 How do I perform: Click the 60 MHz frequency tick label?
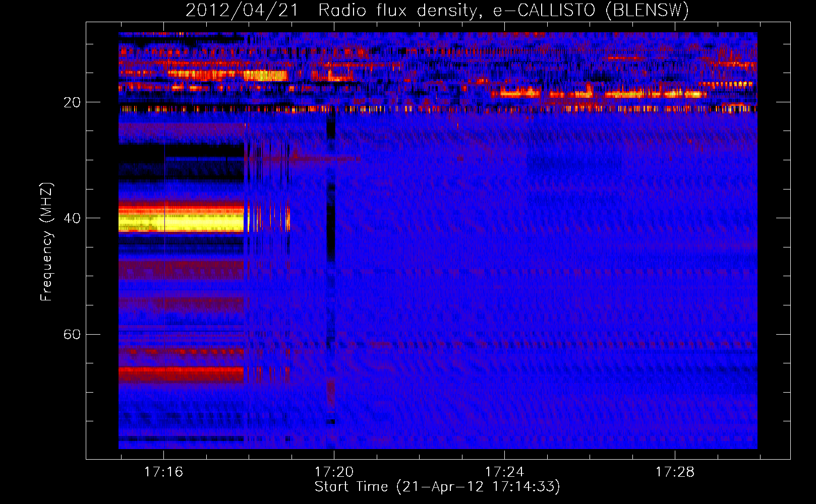[x=72, y=335]
